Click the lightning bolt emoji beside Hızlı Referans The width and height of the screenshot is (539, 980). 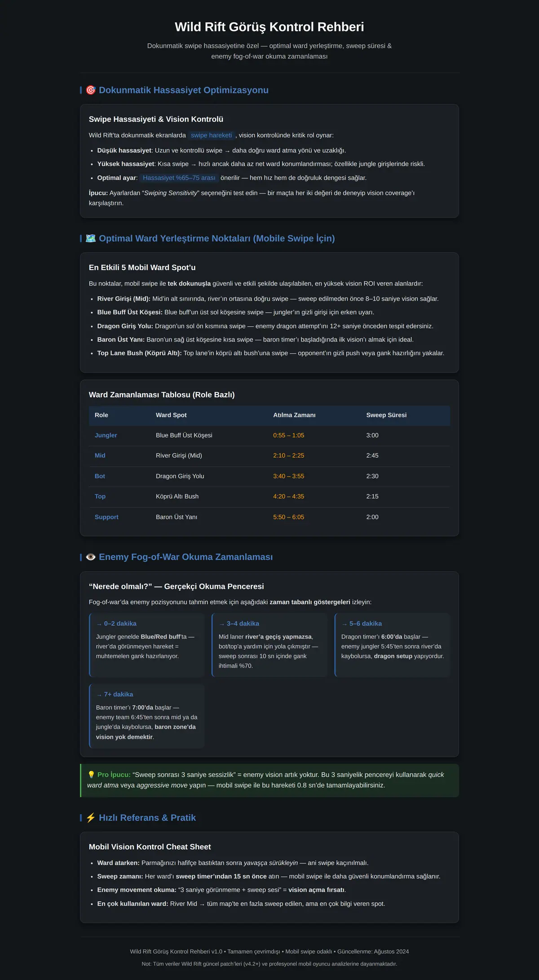[x=91, y=817]
